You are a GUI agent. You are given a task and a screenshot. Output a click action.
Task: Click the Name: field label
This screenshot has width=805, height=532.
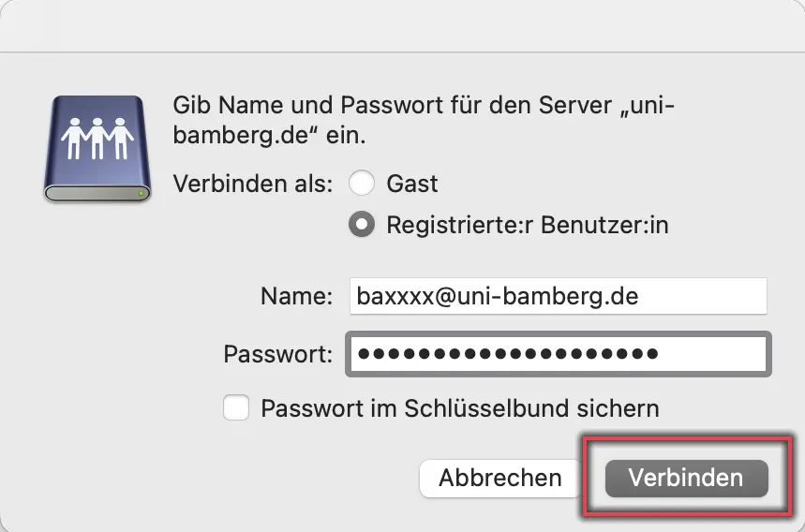(296, 297)
